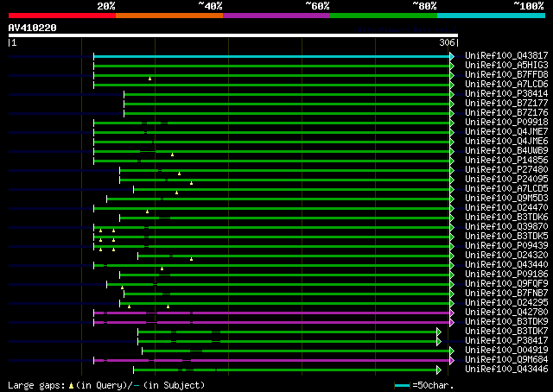
Task: Click the purple alignment bar of UniRef100_B3TDK9
Action: [271, 323]
